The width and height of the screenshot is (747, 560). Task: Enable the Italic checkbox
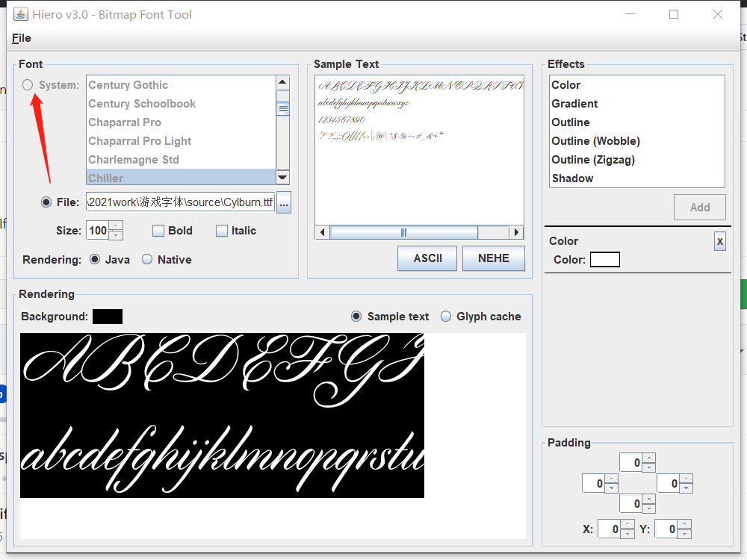coord(222,231)
